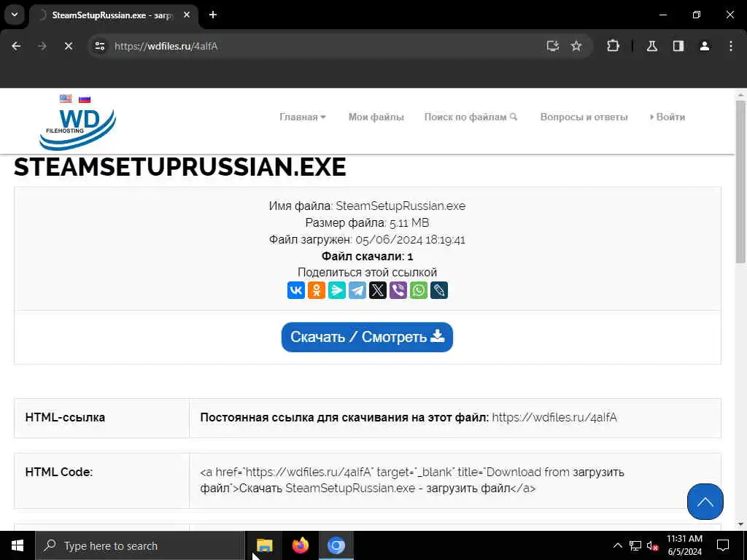Click the page vertical scrollbar thumb

740,181
